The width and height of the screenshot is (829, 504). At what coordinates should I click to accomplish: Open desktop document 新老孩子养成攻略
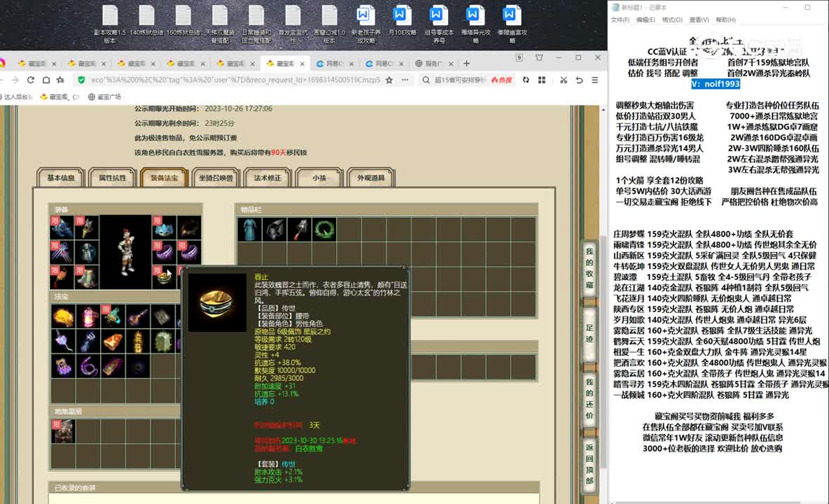pos(365,24)
